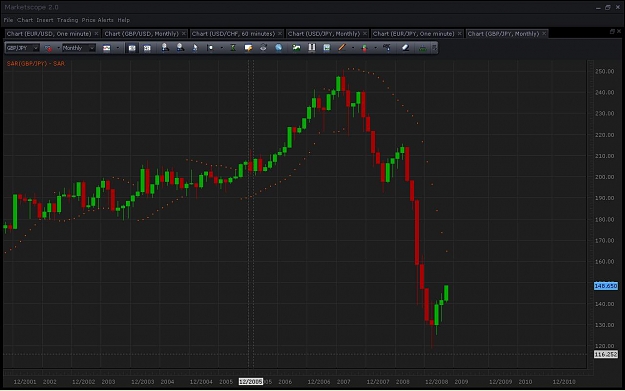The height and width of the screenshot is (391, 625).
Task: Click the note/comment toolbar icon
Action: coord(248,48)
